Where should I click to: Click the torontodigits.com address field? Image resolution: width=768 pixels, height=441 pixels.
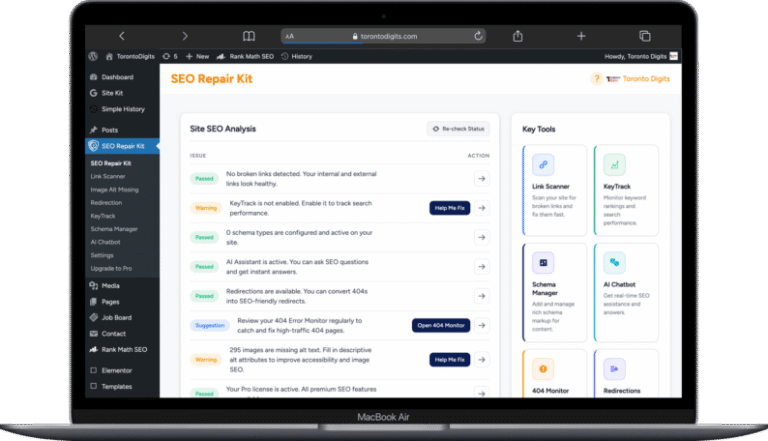384,36
